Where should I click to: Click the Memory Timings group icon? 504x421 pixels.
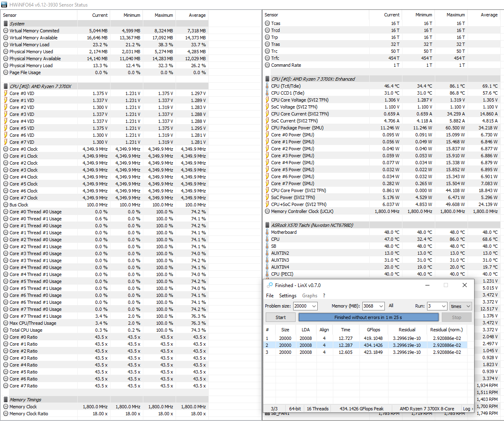tap(6, 400)
